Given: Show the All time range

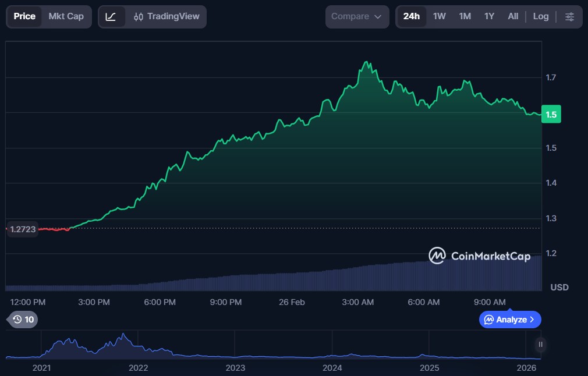Looking at the screenshot, I should pos(513,16).
